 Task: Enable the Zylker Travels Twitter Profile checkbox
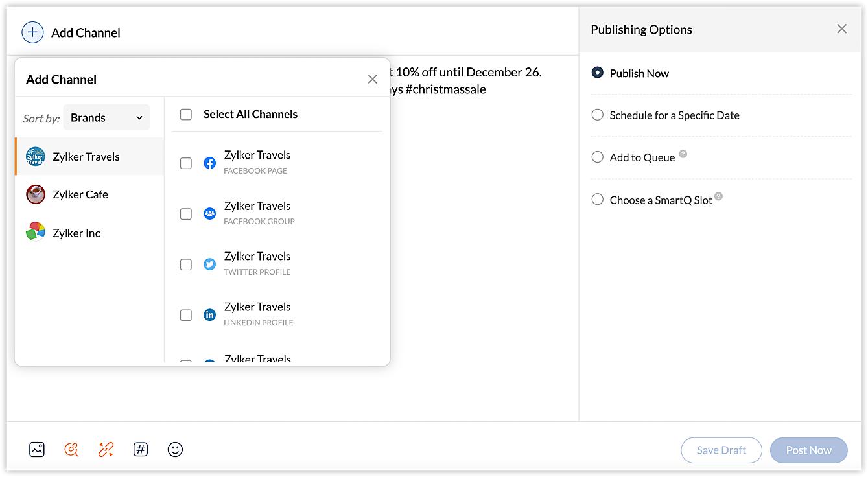pyautogui.click(x=186, y=264)
